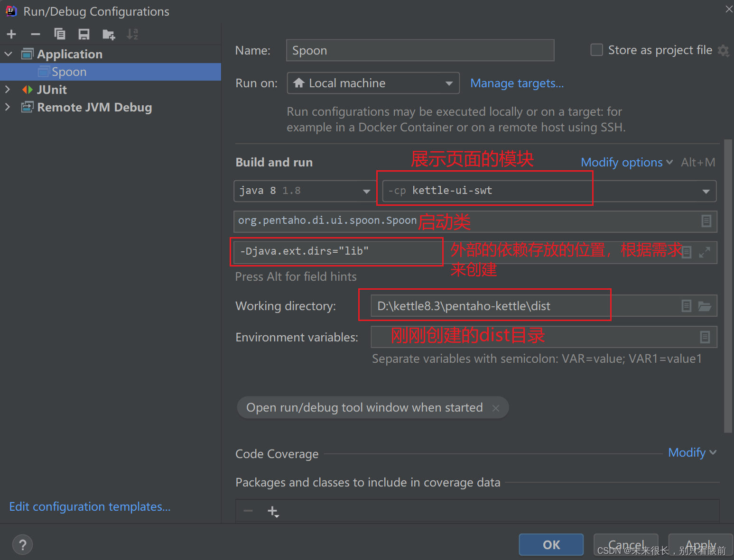Browse for the working directory folder
The height and width of the screenshot is (560, 734).
point(706,306)
